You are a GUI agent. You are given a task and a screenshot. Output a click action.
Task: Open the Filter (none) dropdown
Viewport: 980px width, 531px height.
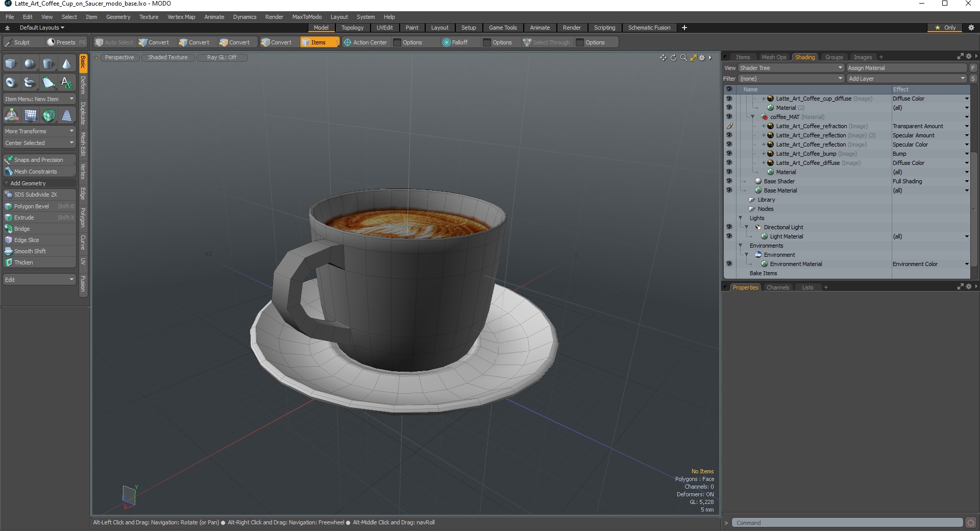[791, 79]
